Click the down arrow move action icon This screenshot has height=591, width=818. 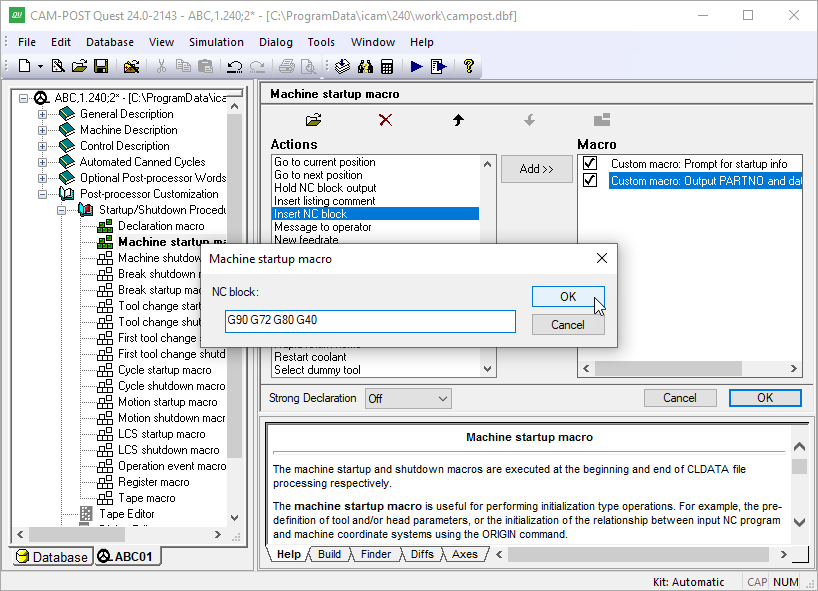click(530, 120)
